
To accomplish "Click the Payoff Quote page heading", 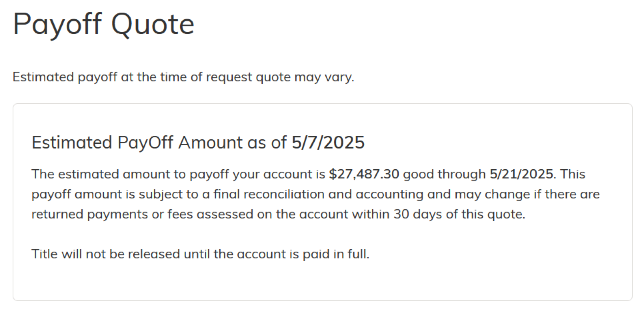I will pos(103,24).
